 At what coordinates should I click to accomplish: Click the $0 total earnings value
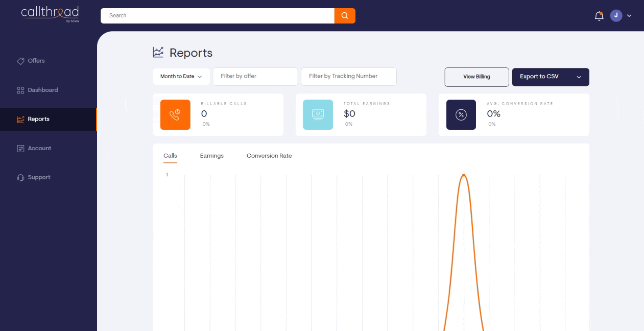[349, 114]
